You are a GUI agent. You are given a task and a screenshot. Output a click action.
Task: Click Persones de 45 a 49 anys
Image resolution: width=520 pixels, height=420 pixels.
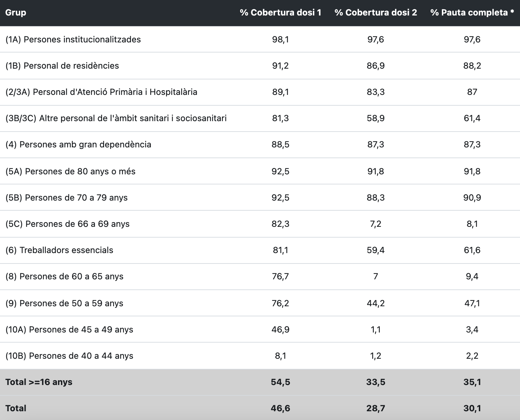pyautogui.click(x=69, y=329)
